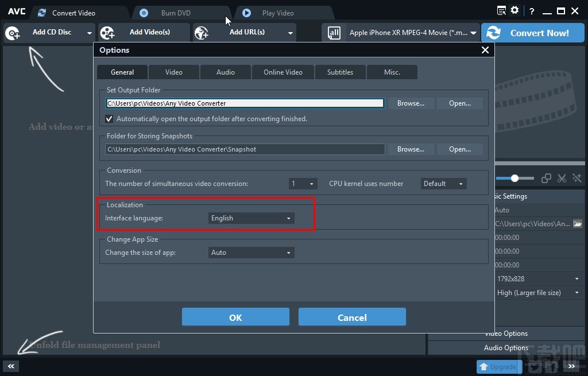Click the magic wand video effects icon

[x=577, y=179]
